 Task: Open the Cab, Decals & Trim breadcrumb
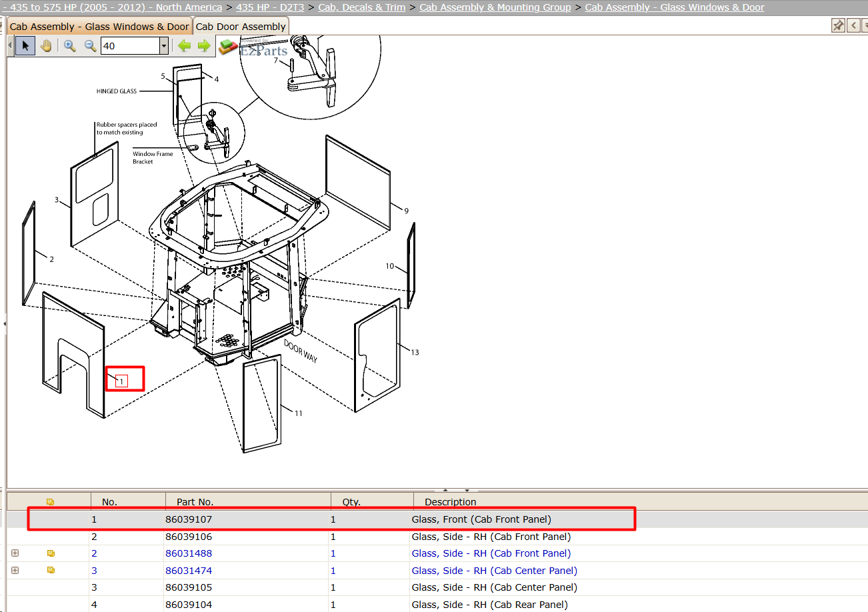[x=362, y=7]
